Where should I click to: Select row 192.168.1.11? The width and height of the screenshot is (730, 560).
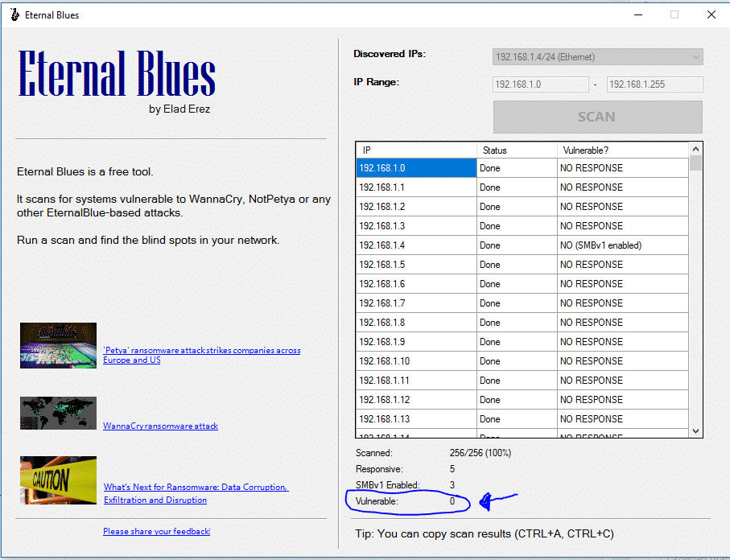(522, 381)
